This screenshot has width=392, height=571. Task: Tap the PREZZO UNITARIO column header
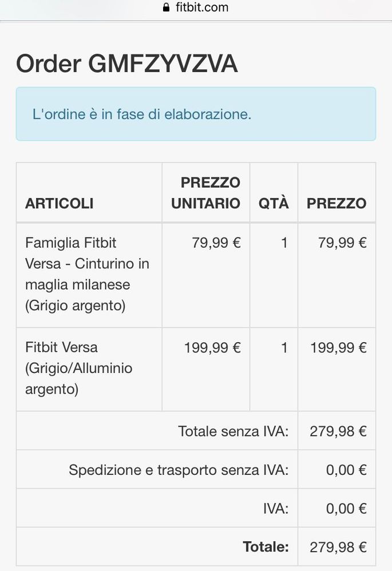coord(206,193)
